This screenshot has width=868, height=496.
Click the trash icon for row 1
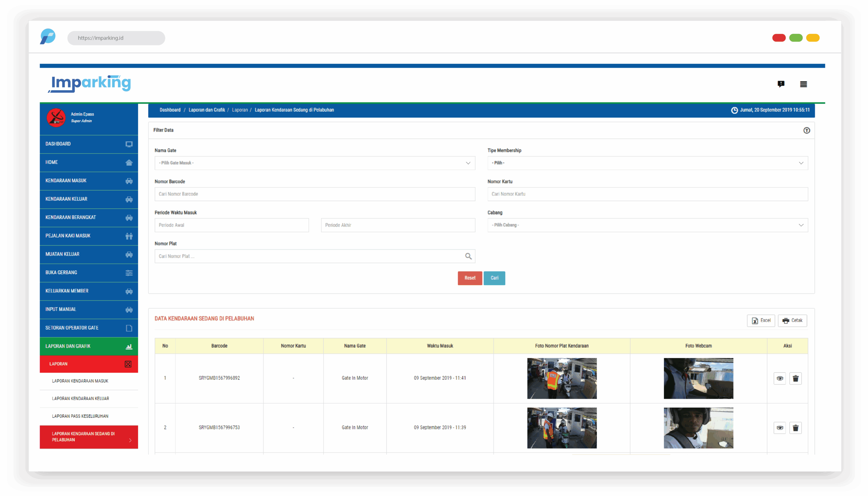(795, 378)
